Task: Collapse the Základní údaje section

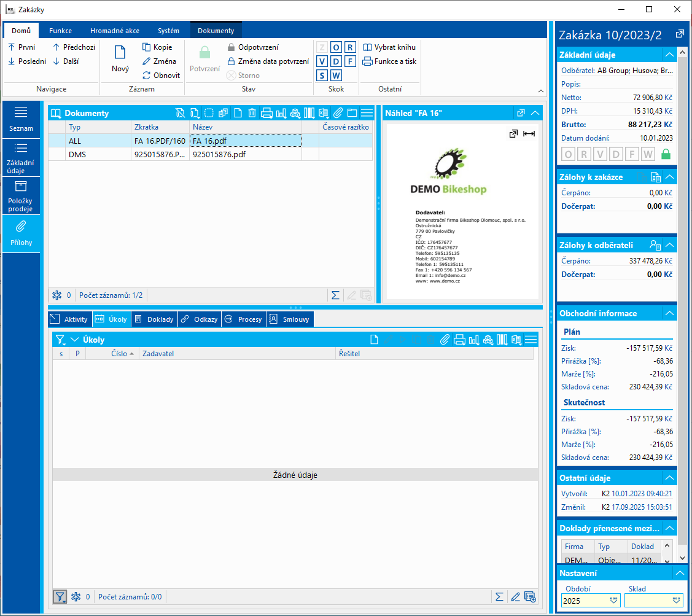Action: (669, 55)
